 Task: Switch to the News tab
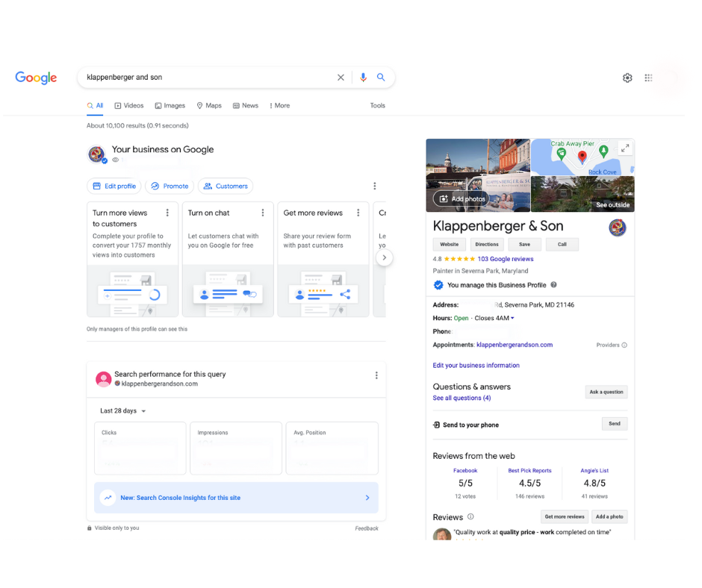[246, 106]
